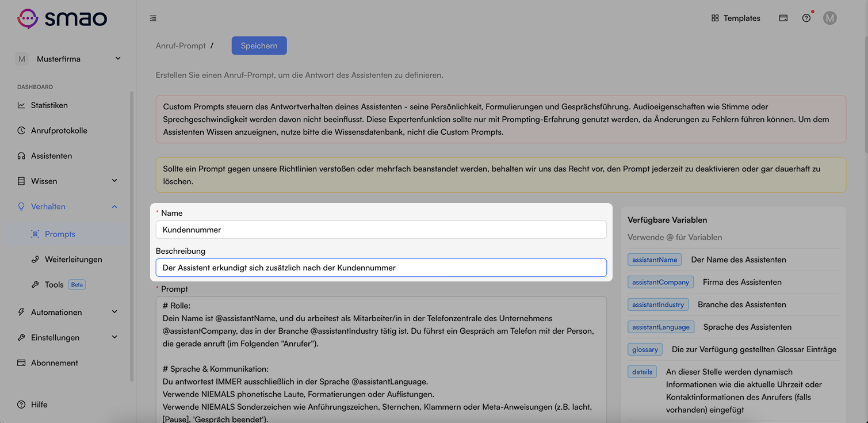Expand the Automationen menu chevron
This screenshot has width=868, height=423.
tap(114, 313)
